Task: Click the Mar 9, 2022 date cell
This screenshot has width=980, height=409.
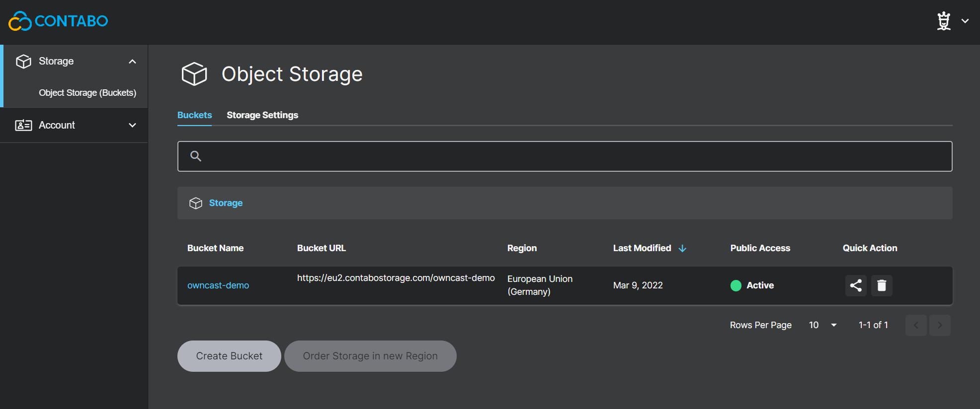Action: pyautogui.click(x=638, y=285)
